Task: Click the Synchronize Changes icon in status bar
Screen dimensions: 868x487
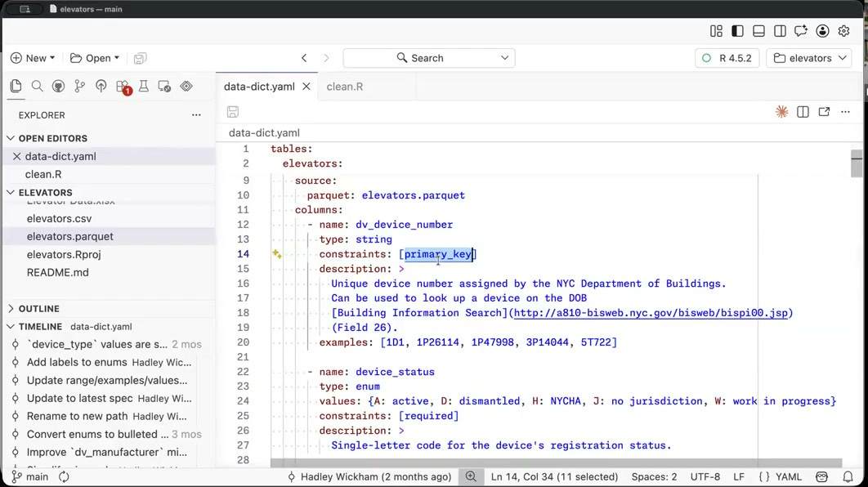Action: tap(65, 476)
